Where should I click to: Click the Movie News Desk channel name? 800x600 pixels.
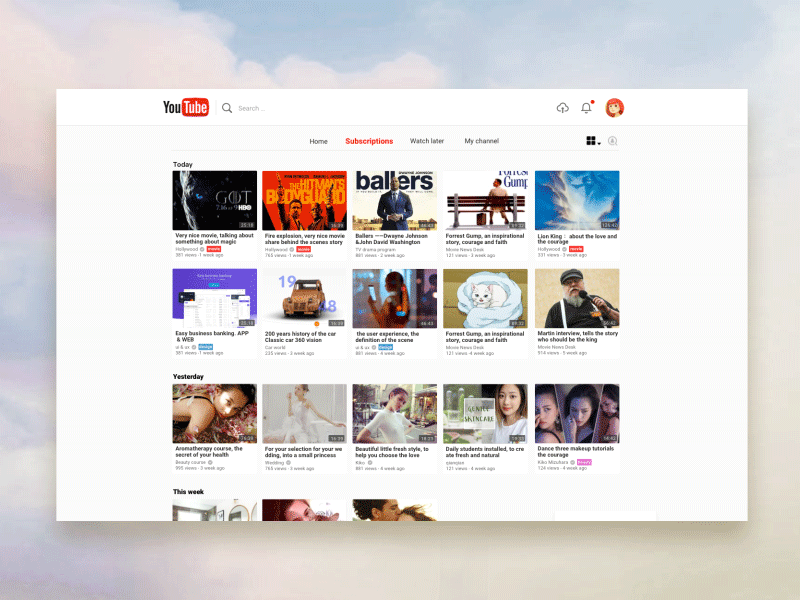[x=468, y=249]
